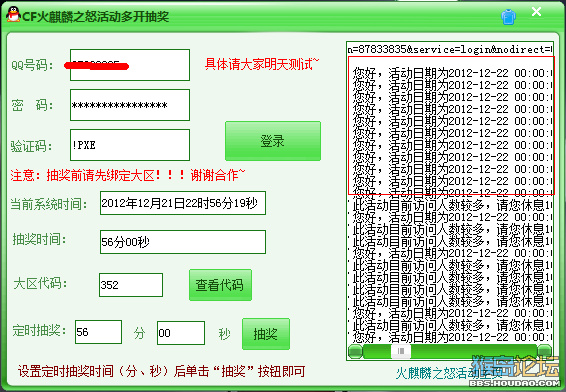Focus the minutes field showing 56
Viewport: 566px width, 392px height.
coord(98,332)
